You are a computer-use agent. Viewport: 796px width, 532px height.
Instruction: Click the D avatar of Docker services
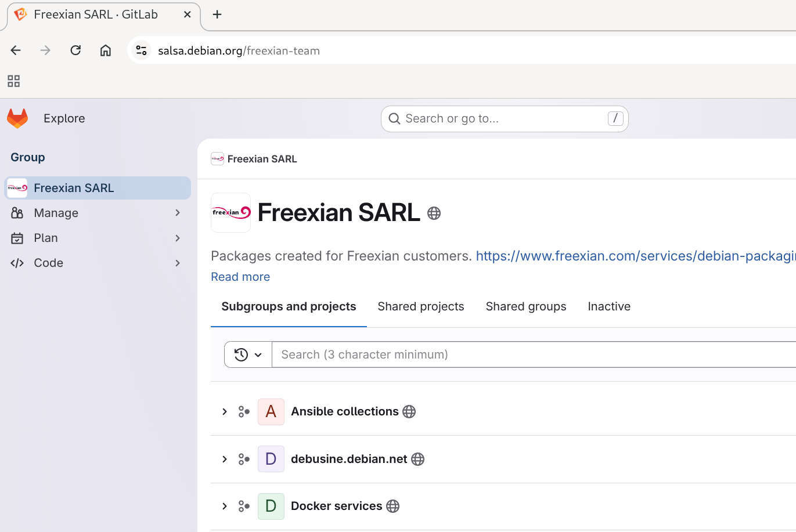click(x=271, y=506)
